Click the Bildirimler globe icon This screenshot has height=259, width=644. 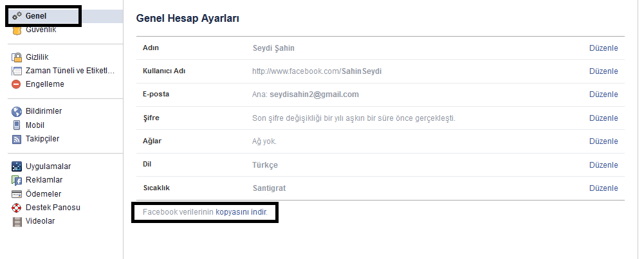17,111
